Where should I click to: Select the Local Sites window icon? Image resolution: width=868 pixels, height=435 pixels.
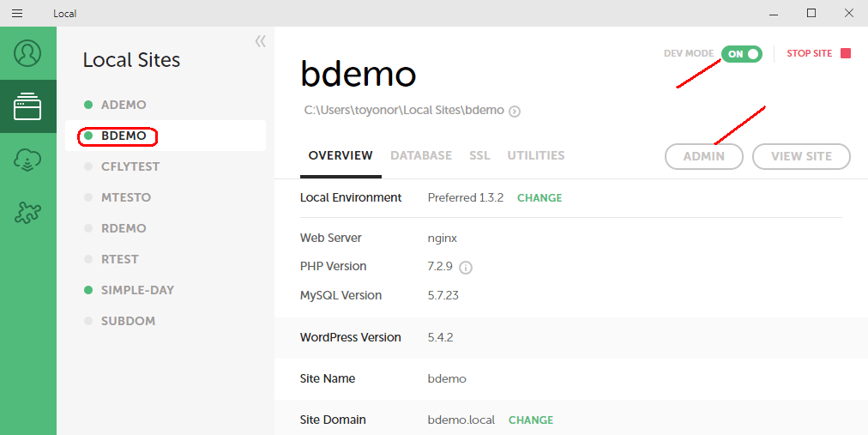click(27, 107)
